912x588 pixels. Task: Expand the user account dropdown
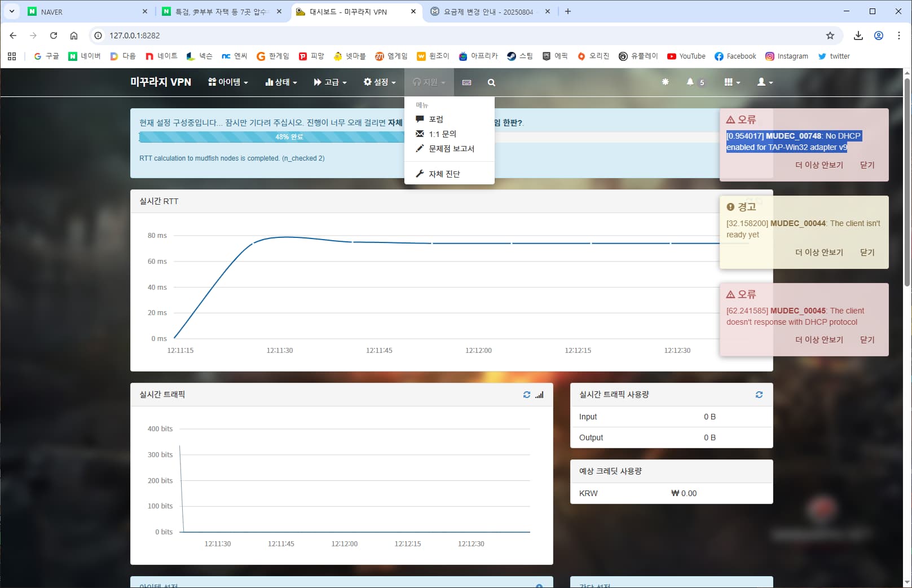click(x=765, y=82)
